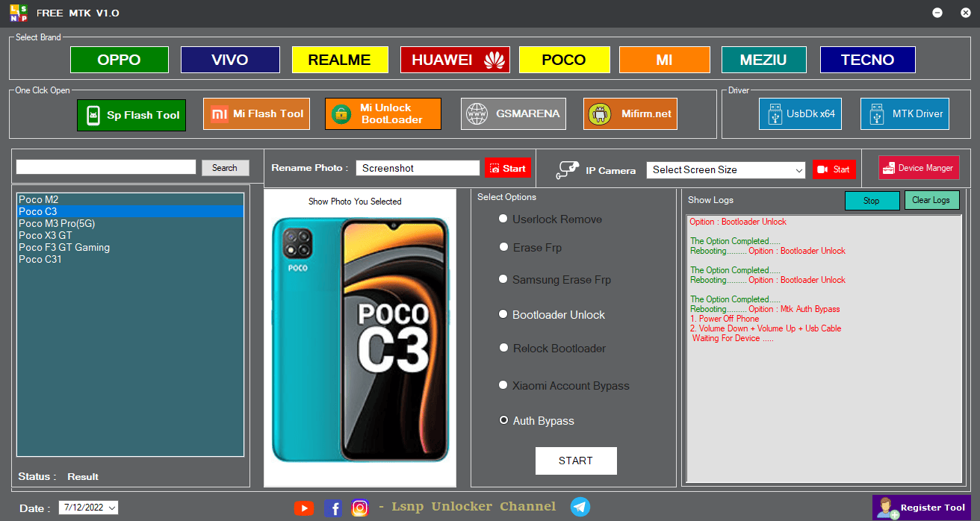
Task: Switch to the HUAWEI brand
Action: point(455,59)
